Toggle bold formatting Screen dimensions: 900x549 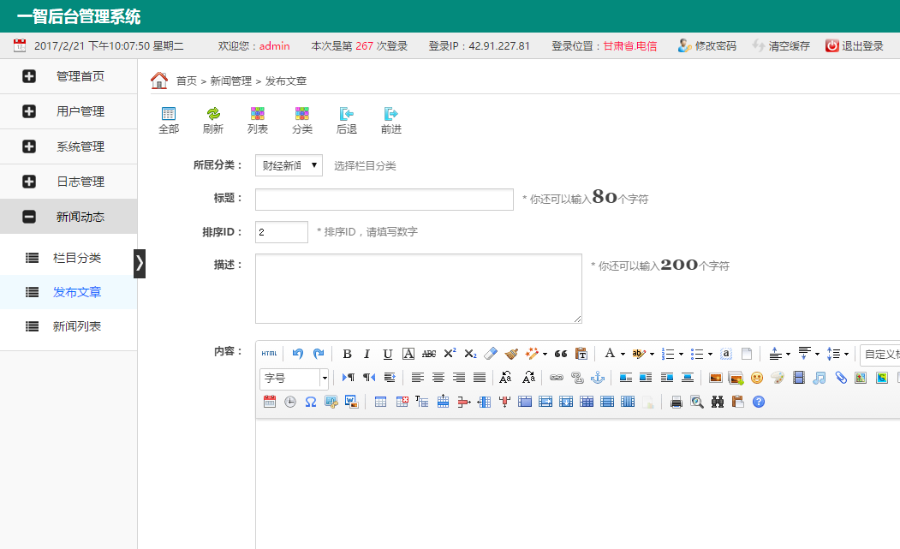pos(347,354)
